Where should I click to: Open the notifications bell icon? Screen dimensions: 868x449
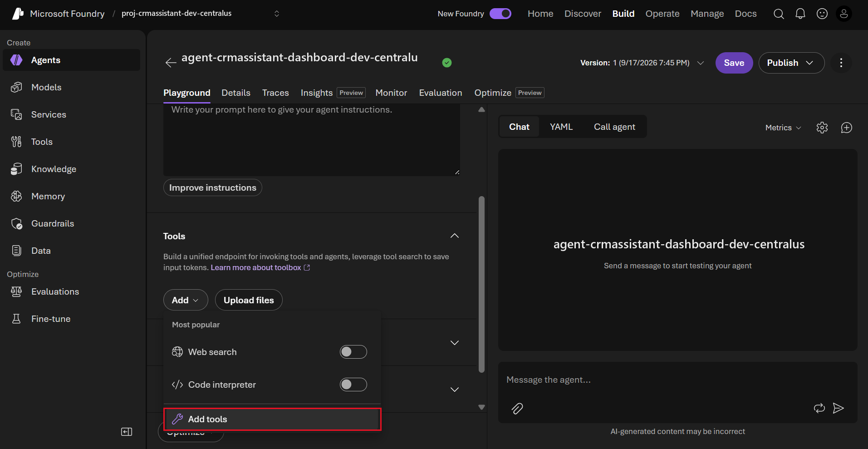(800, 14)
